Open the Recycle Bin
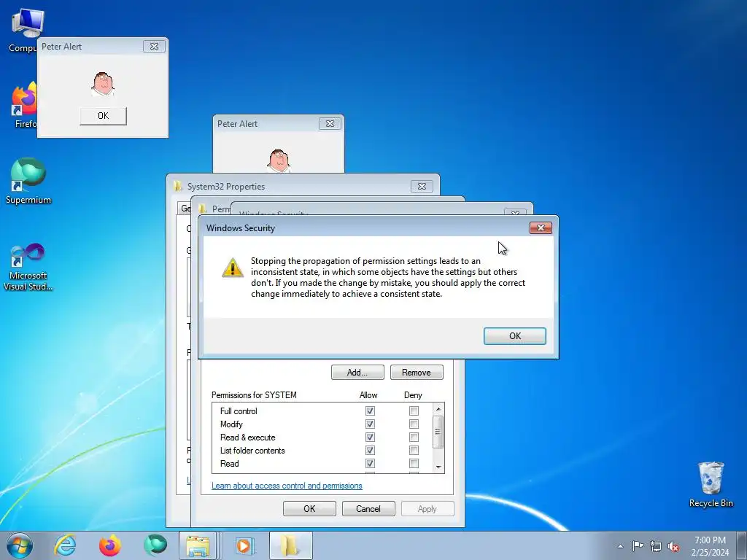 (711, 484)
